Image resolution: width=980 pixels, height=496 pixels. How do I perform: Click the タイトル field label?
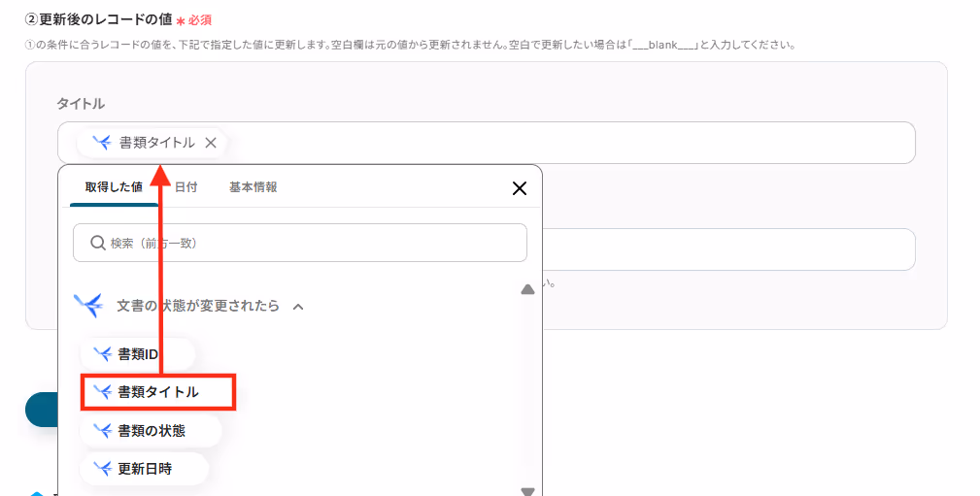click(81, 104)
